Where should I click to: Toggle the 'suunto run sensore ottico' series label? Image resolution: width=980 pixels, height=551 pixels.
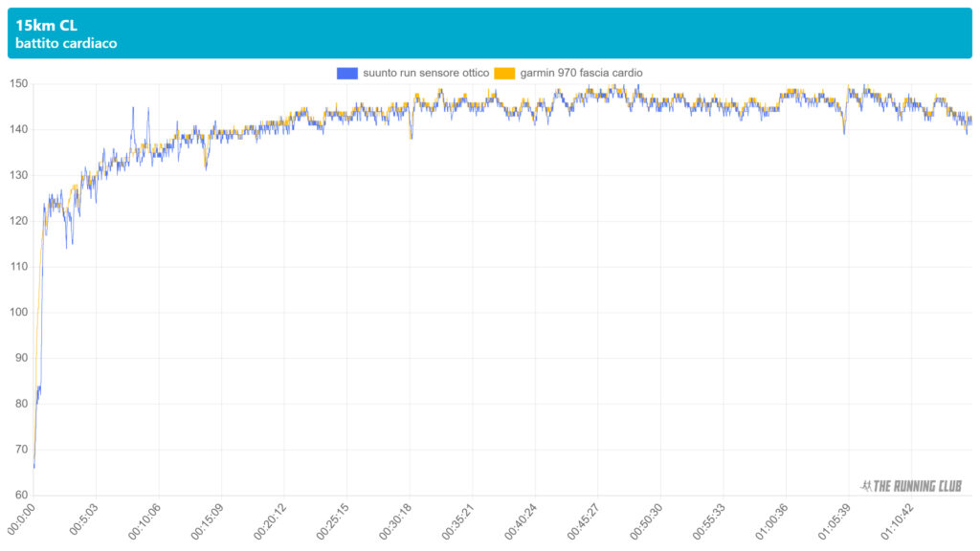[426, 73]
